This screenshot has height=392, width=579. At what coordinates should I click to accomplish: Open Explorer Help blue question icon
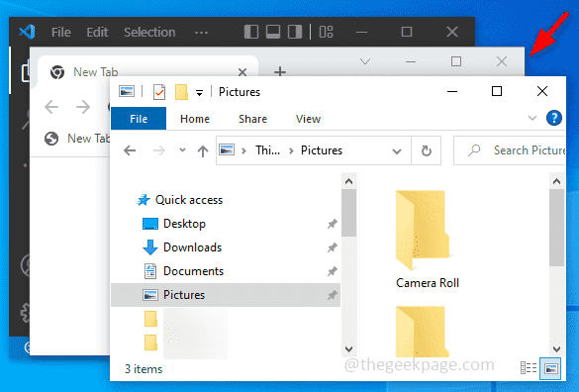[x=554, y=118]
